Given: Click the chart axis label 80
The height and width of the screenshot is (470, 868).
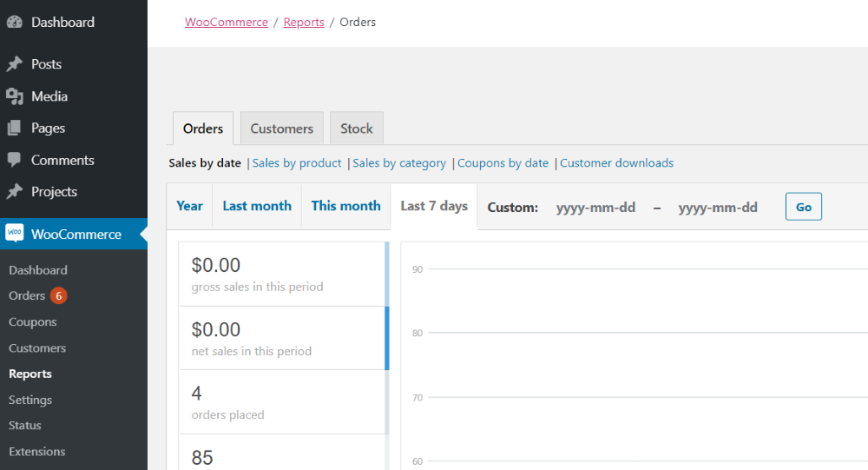Looking at the screenshot, I should pyautogui.click(x=418, y=333).
